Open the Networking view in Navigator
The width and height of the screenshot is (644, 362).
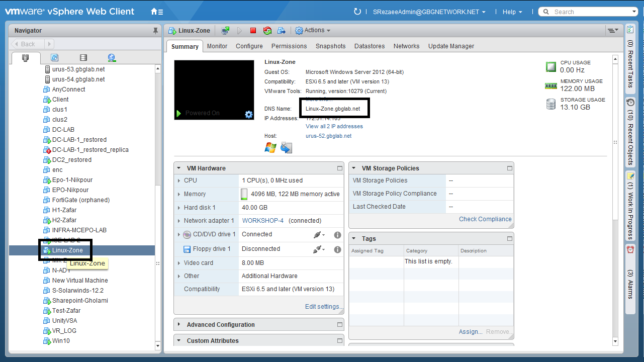(112, 58)
